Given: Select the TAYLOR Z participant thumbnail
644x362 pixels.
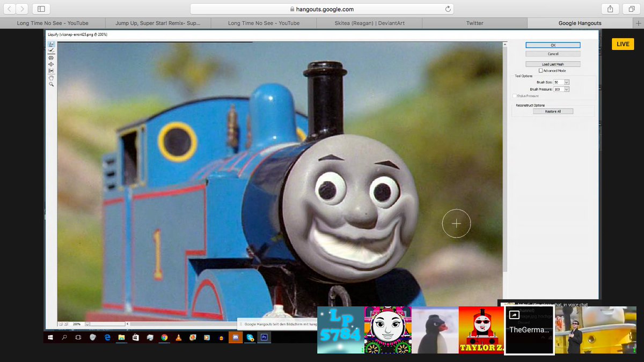Looking at the screenshot, I should pos(482,330).
